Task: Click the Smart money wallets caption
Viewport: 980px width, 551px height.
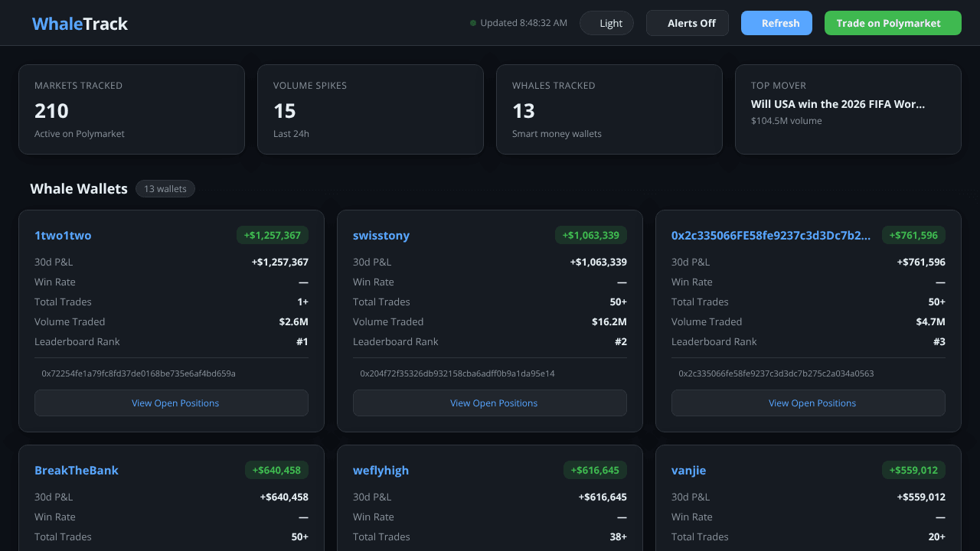Action: (557, 134)
